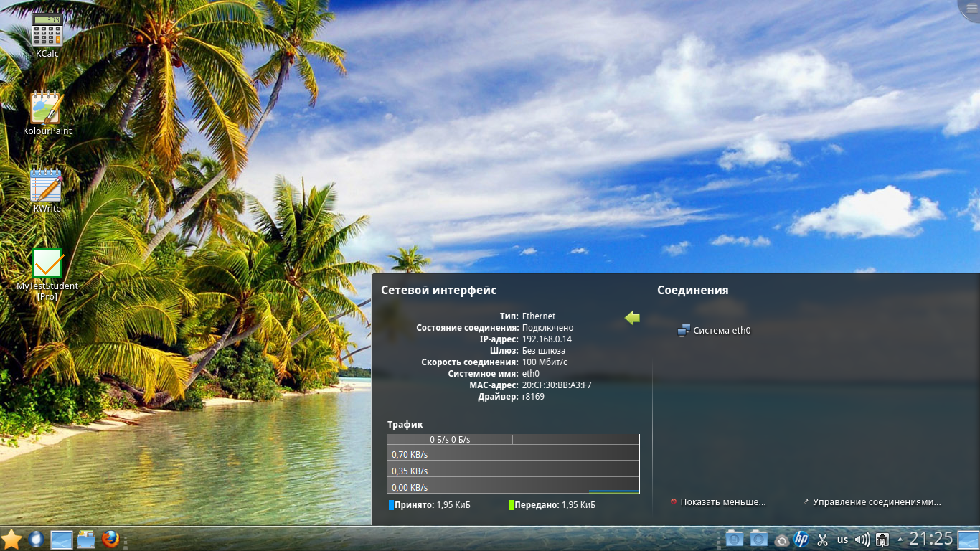Screen dimensions: 980x551
Task: Click the 'Соединения' heading
Action: pyautogui.click(x=693, y=291)
